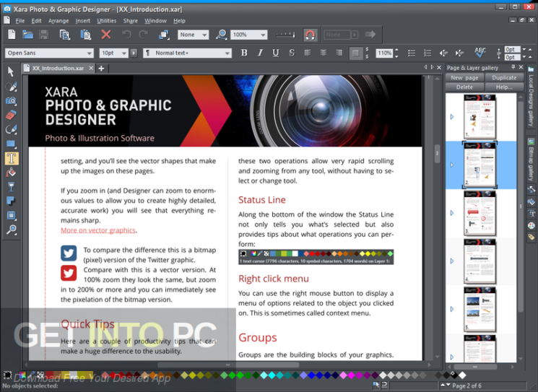Undo the last action
The height and width of the screenshot is (392, 538).
126,35
